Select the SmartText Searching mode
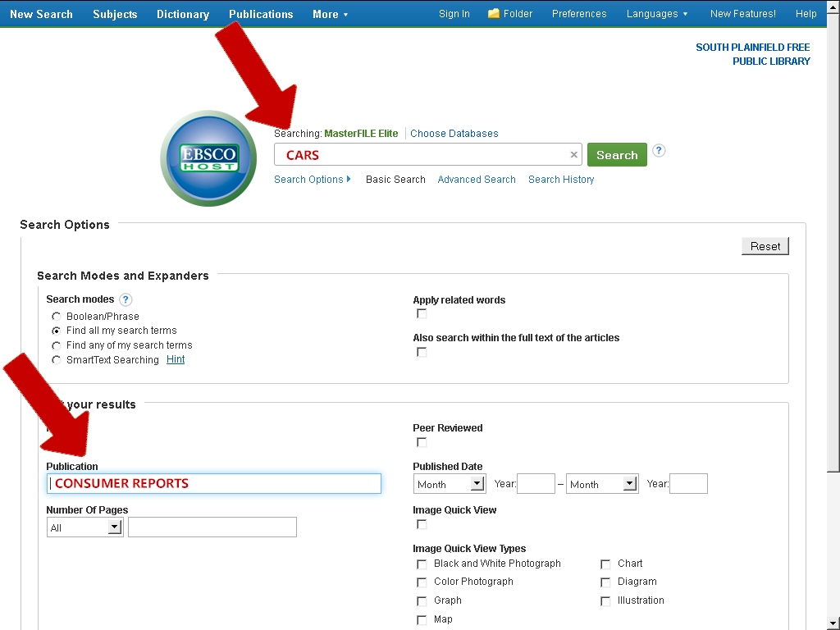 57,360
